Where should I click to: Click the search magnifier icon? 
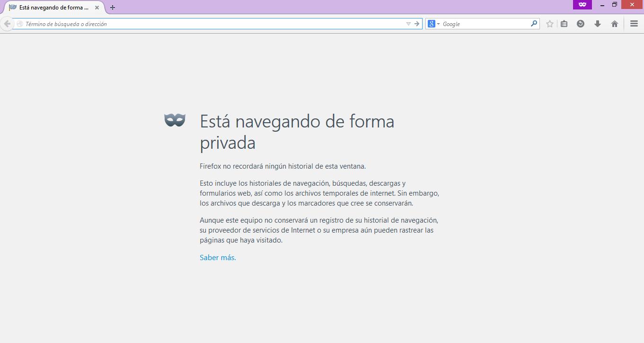pyautogui.click(x=534, y=24)
